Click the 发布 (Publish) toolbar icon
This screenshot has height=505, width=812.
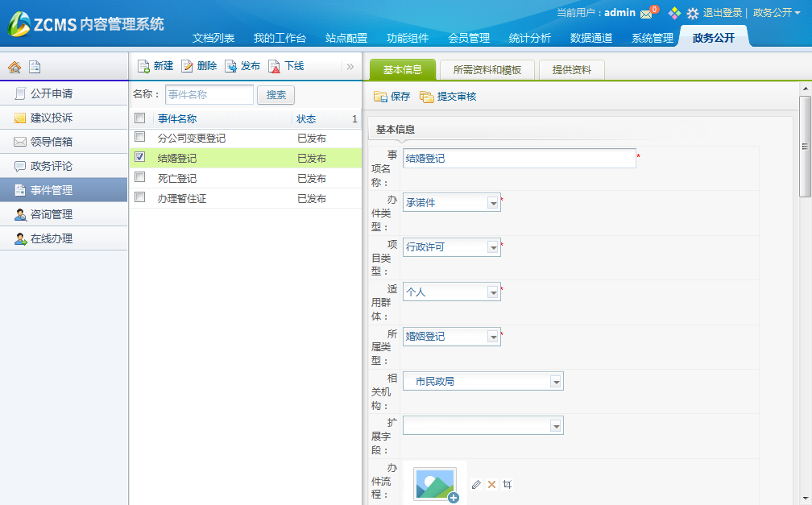pos(230,67)
